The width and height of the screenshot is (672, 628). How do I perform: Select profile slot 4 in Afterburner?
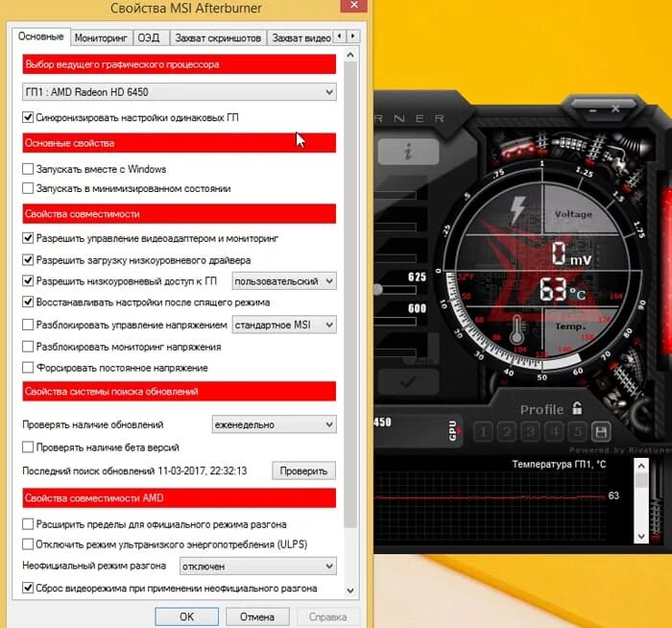tap(555, 432)
